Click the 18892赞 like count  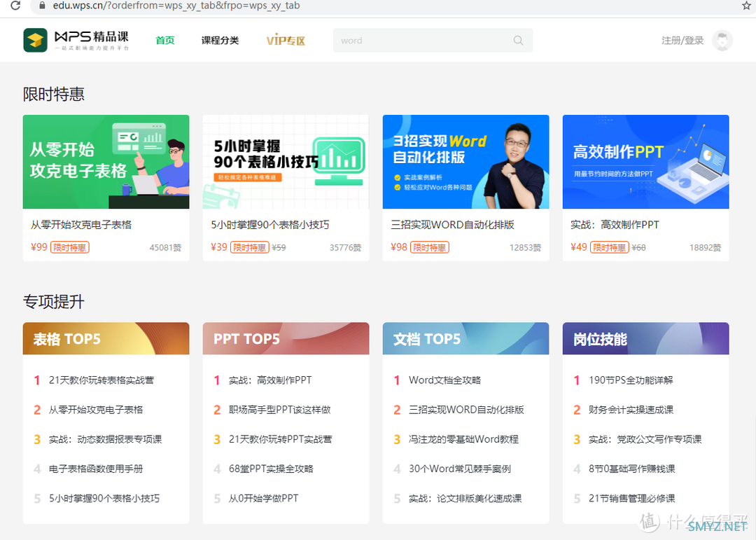pyautogui.click(x=705, y=248)
